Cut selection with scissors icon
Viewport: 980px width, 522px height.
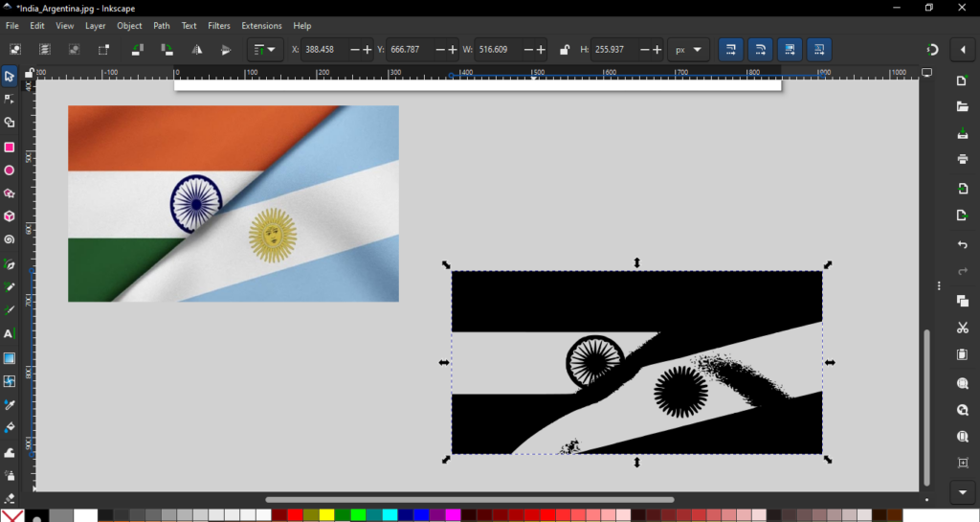963,328
